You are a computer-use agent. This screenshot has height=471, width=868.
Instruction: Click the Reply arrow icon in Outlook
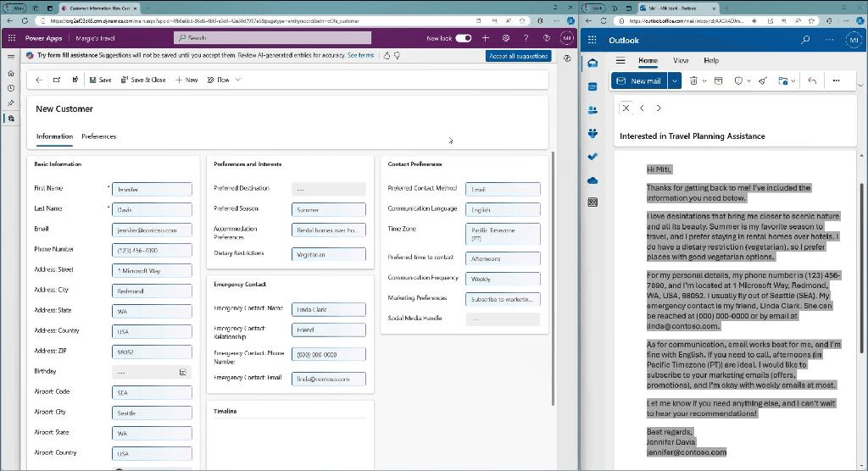point(812,80)
